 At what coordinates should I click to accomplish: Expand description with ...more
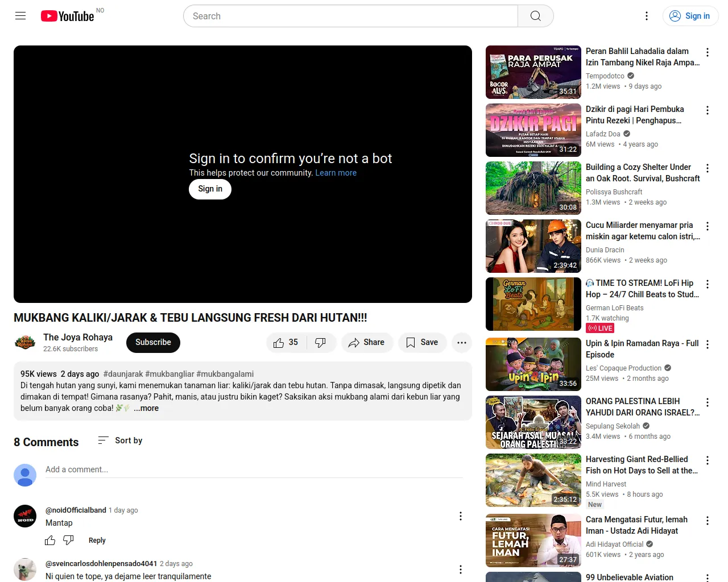click(x=146, y=408)
